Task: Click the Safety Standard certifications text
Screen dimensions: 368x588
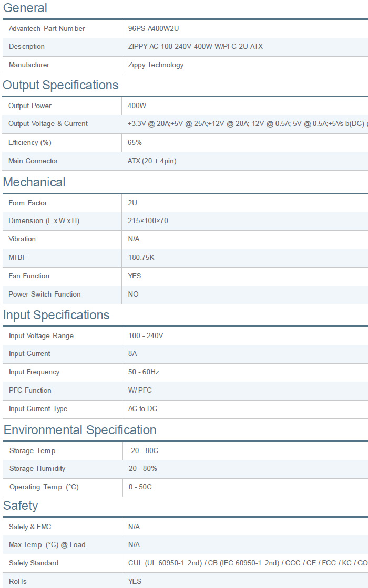Action: [247, 563]
